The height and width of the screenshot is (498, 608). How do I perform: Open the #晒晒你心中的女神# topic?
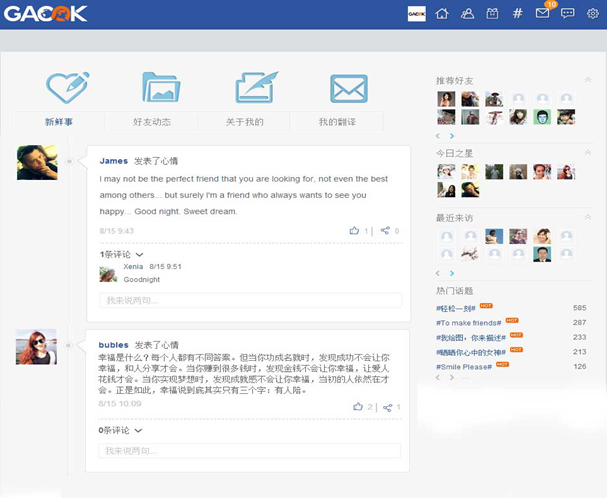[x=471, y=352]
